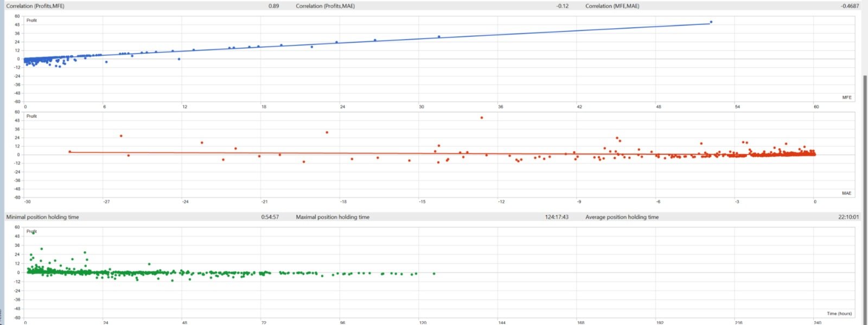Select the -0.4687 correlation value
The image size is (868, 325).
click(850, 6)
